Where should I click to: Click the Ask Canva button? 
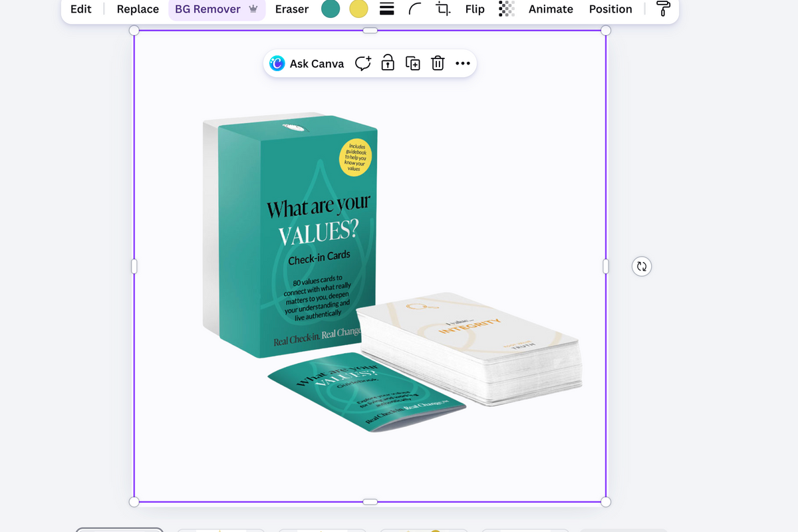[307, 64]
